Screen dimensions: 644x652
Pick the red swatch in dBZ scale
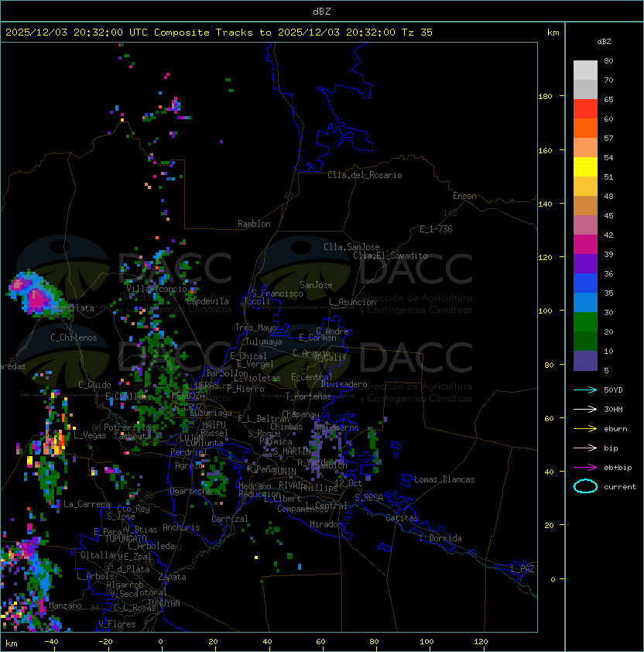pos(585,109)
